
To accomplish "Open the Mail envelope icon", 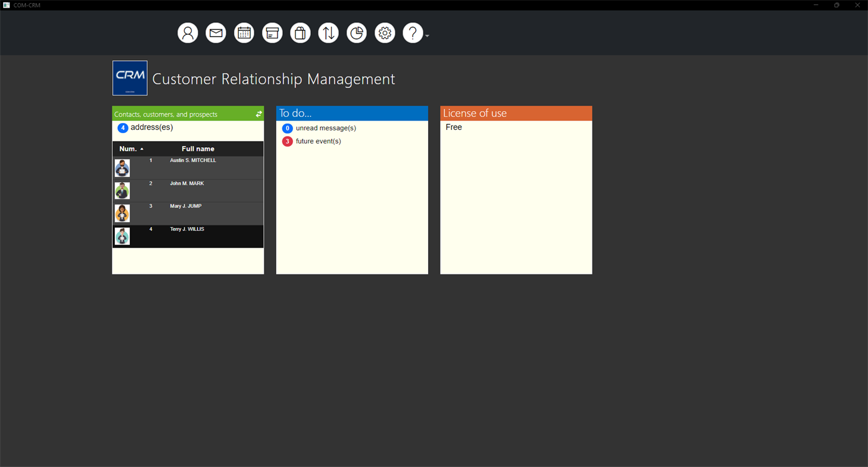I will (x=215, y=32).
